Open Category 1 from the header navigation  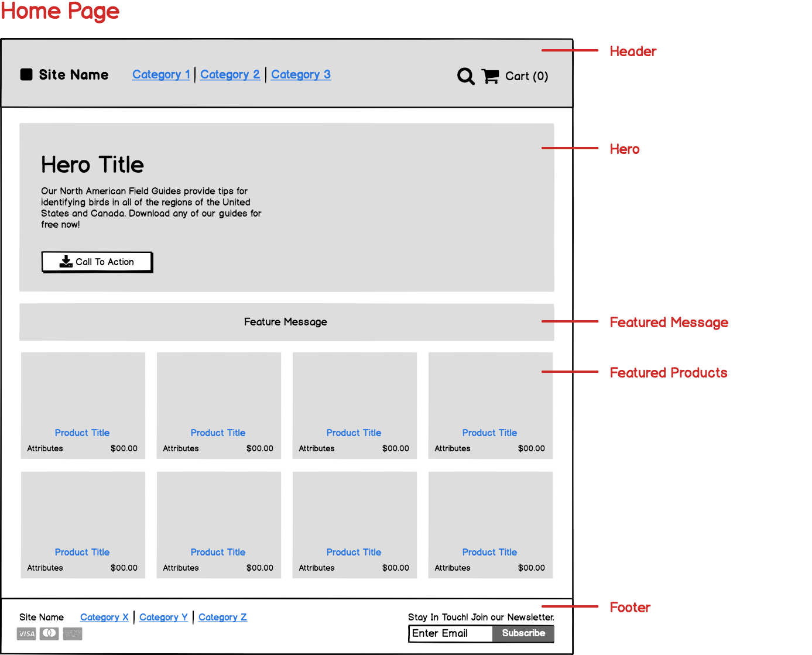161,74
